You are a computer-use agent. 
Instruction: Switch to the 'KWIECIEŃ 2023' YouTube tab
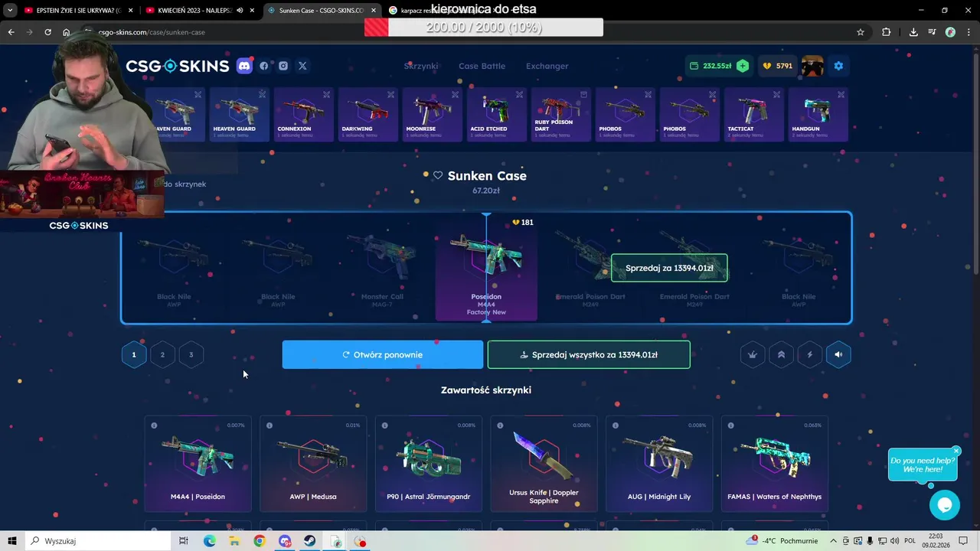tap(201, 11)
